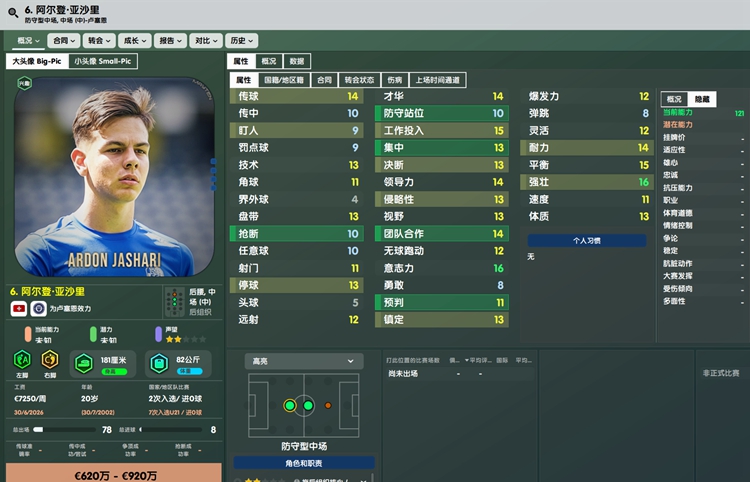Click the left foot 左脚 icon
This screenshot has height=482, width=750.
click(x=22, y=360)
